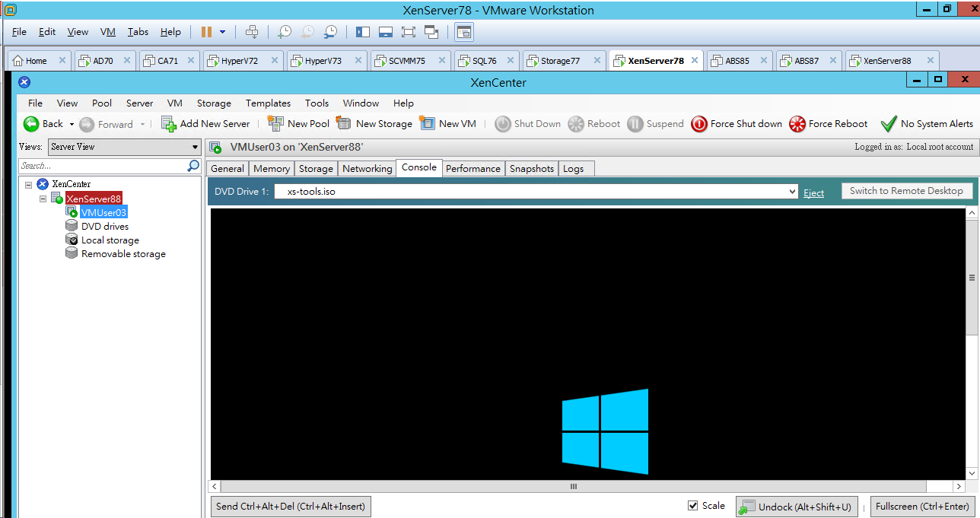Select XenServer88 host in the tree

(94, 199)
